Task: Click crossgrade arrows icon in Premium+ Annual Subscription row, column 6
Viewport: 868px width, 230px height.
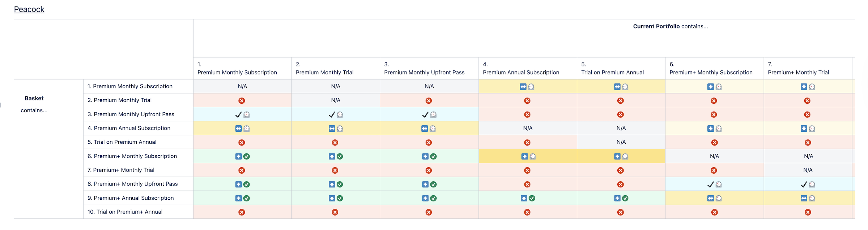Action: 711,198
